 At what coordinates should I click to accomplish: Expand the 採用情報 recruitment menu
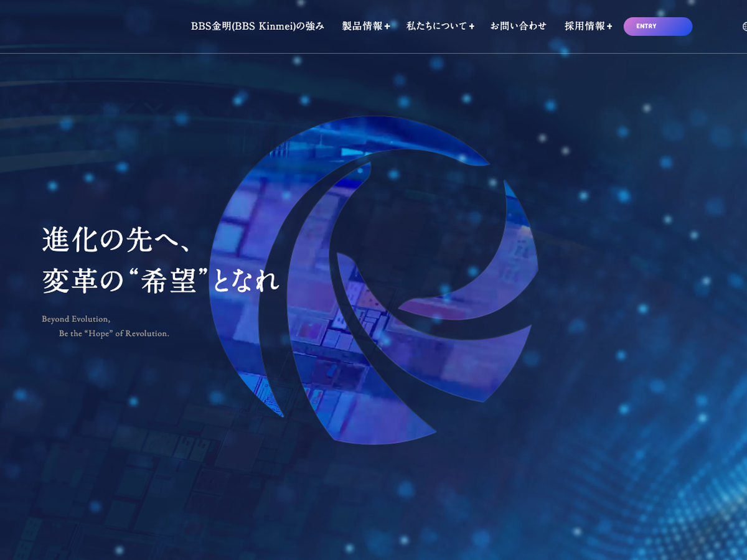tap(584, 26)
